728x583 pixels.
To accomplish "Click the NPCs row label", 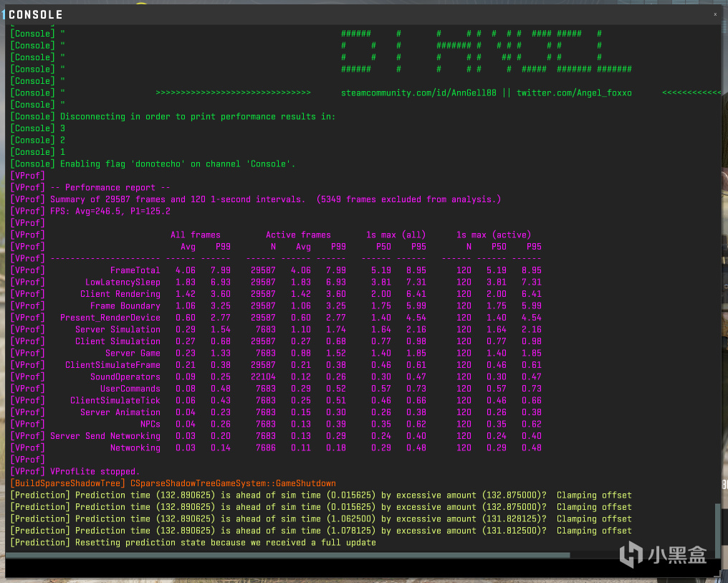I will [x=150, y=425].
